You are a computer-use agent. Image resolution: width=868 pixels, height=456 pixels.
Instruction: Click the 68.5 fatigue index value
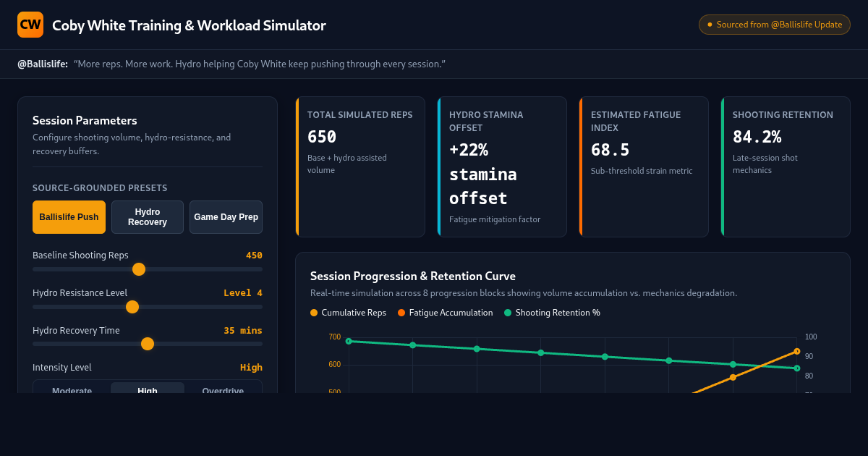[x=610, y=150]
